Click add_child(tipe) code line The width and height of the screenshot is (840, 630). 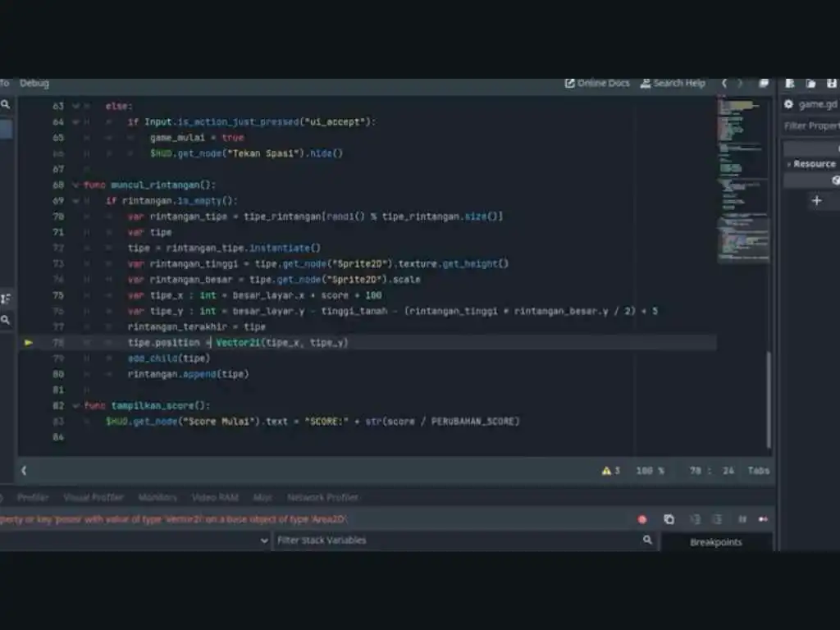pos(169,358)
